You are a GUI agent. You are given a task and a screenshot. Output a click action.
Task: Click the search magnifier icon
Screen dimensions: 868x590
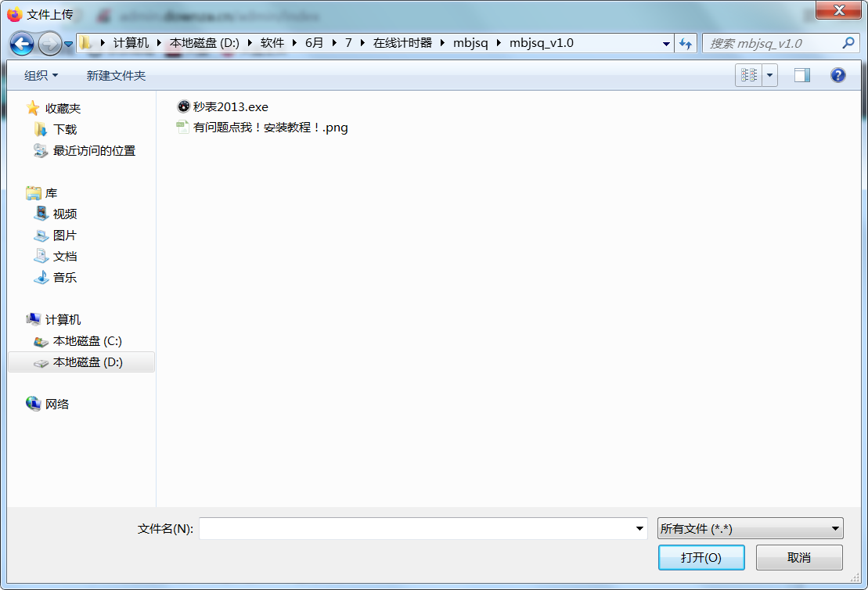point(848,44)
